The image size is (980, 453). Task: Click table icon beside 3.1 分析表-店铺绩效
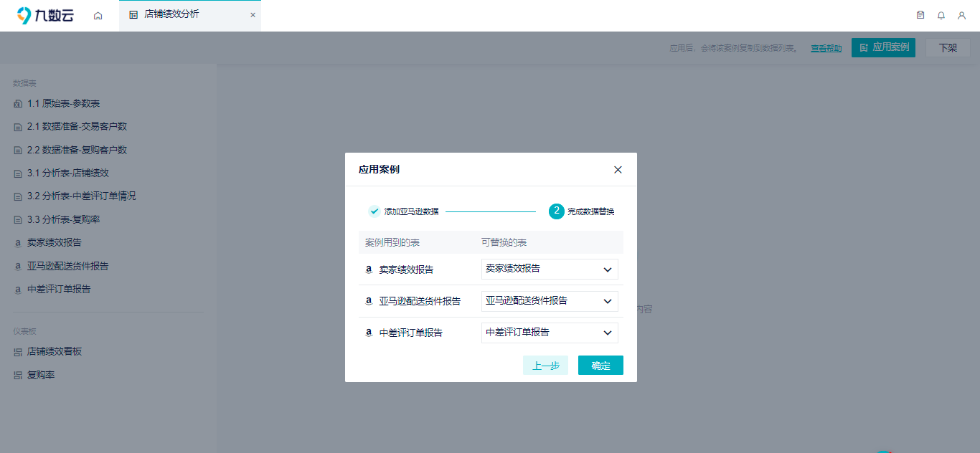tap(18, 173)
